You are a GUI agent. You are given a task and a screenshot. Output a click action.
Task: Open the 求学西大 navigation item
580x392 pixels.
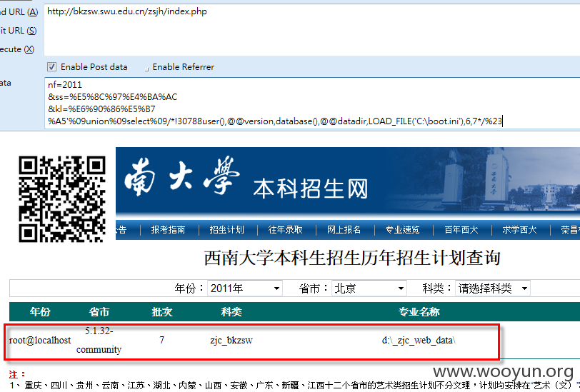519,230
